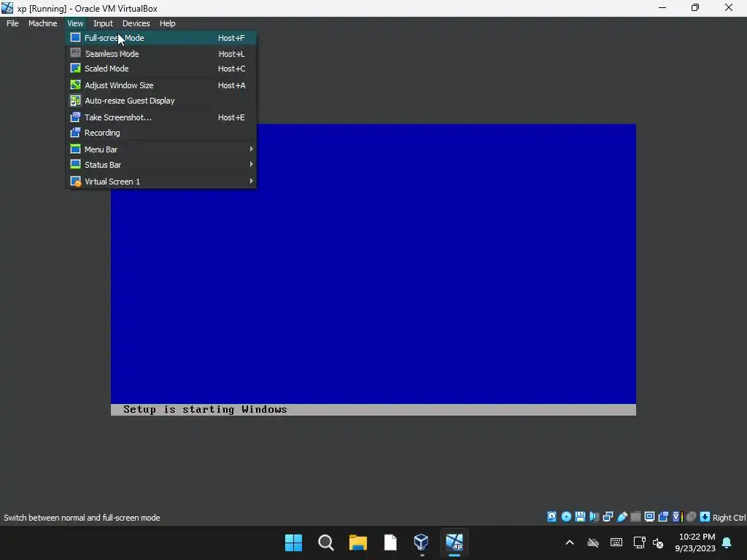Click the floppy disk status bar icon
The width and height of the screenshot is (747, 560).
click(580, 517)
